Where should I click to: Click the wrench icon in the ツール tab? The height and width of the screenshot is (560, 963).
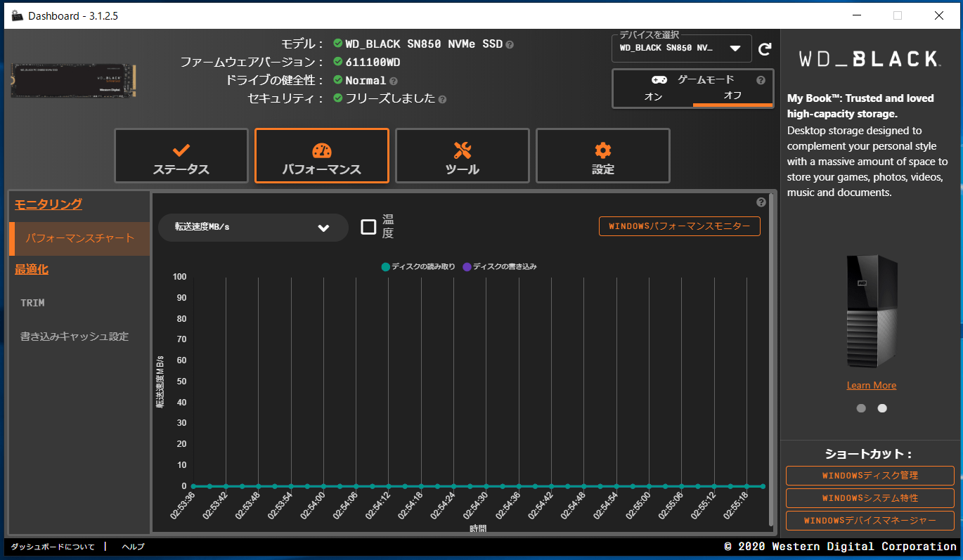[463, 150]
